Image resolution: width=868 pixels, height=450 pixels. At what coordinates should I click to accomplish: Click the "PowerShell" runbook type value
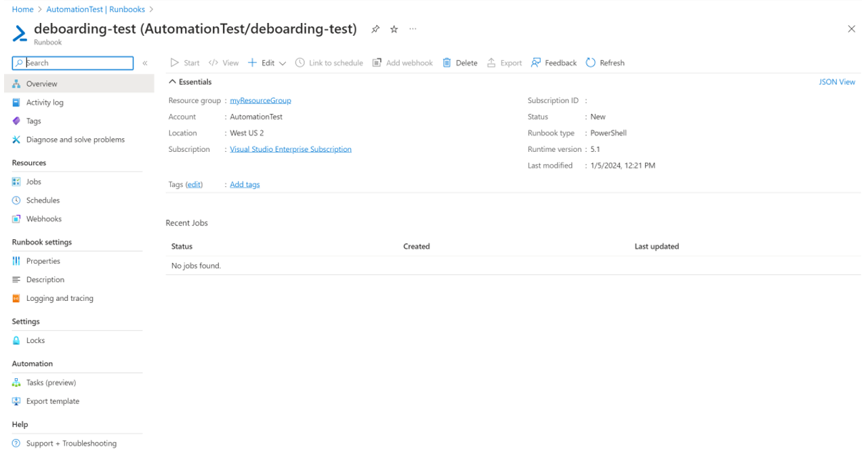608,133
